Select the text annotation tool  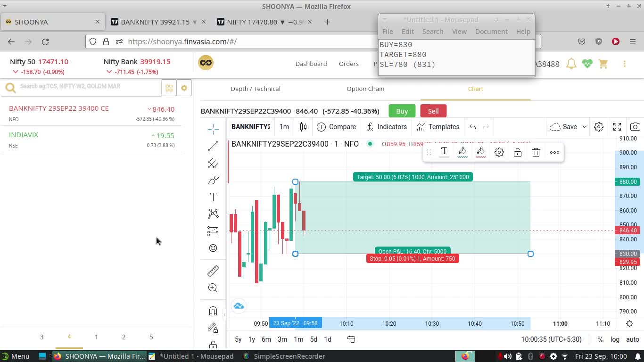point(213,197)
